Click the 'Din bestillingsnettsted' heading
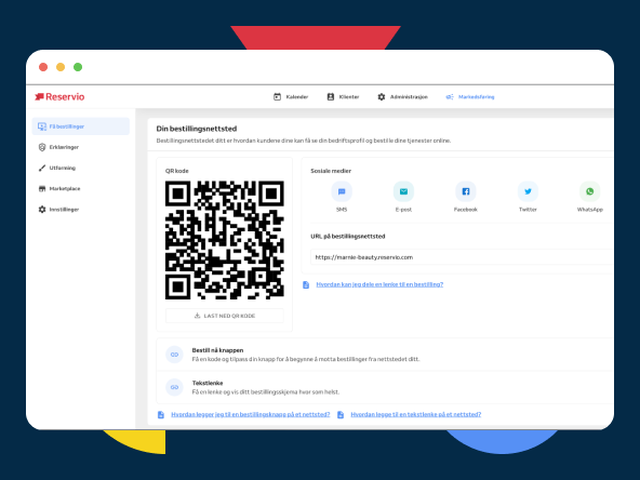The image size is (640, 480). point(197,129)
